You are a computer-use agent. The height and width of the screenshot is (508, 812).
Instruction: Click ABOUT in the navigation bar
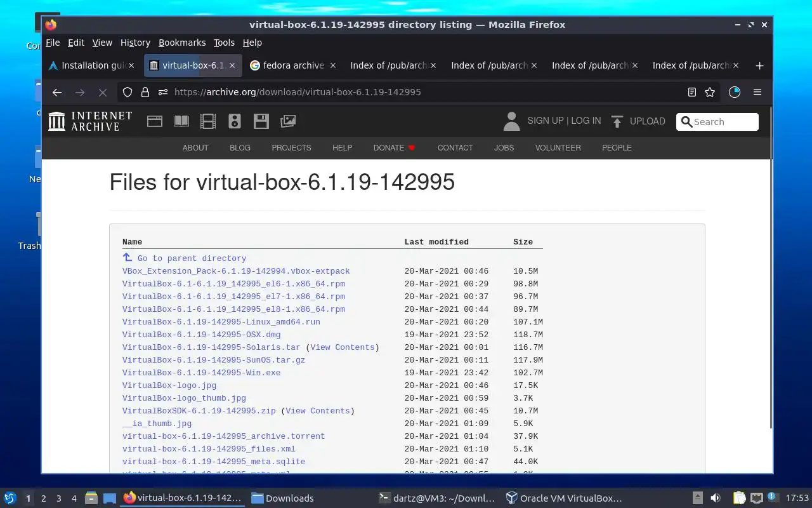tap(195, 148)
